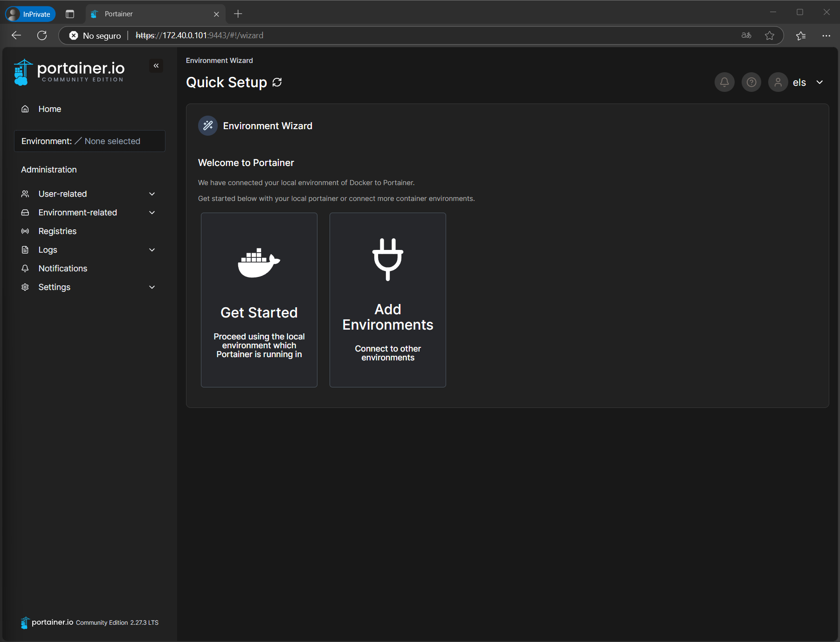The height and width of the screenshot is (642, 840).
Task: Open header notifications bell button
Action: coord(724,83)
